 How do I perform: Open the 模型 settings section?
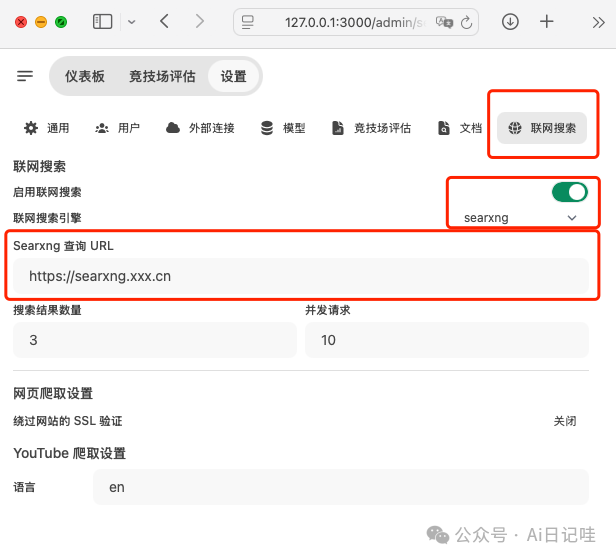[283, 128]
